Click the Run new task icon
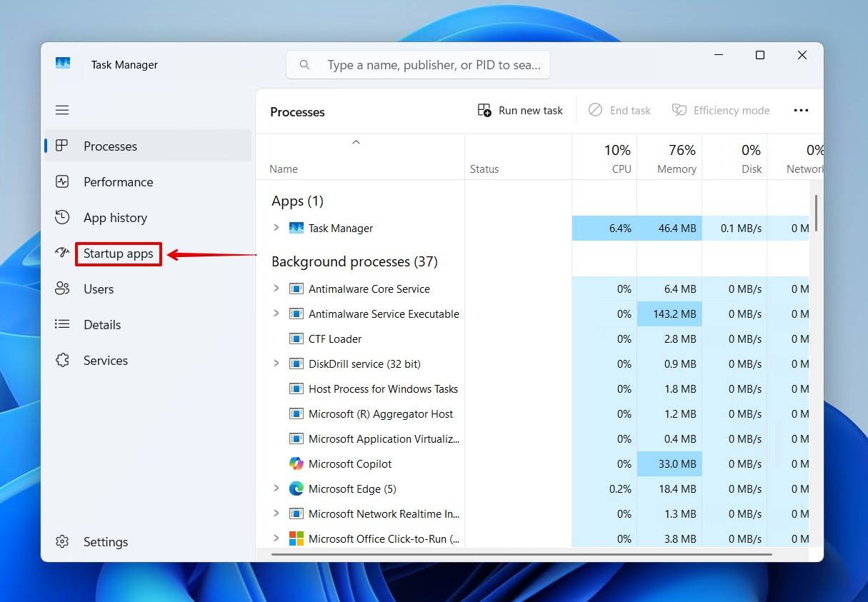Screen dimensions: 868x602 (x=484, y=111)
